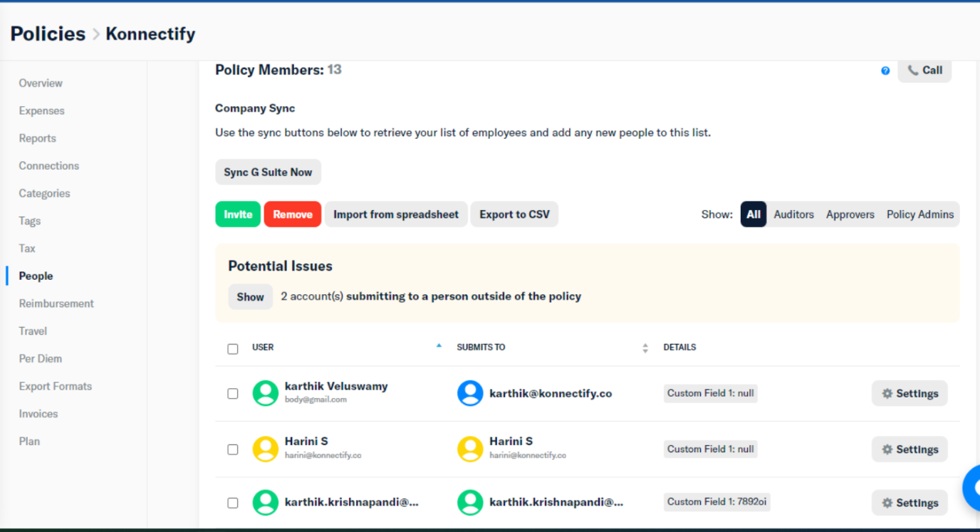Open Settings for Harini S
Viewport: 980px width, 532px height.
click(x=909, y=449)
